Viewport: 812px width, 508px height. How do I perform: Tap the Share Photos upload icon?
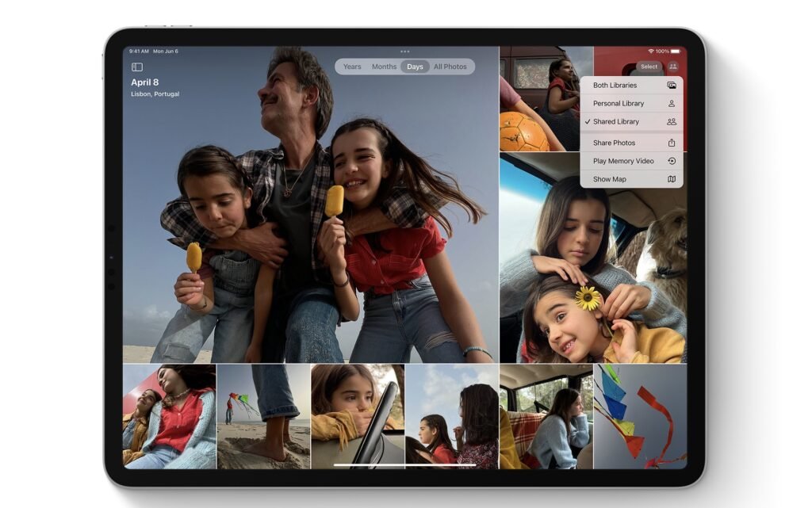(672, 143)
